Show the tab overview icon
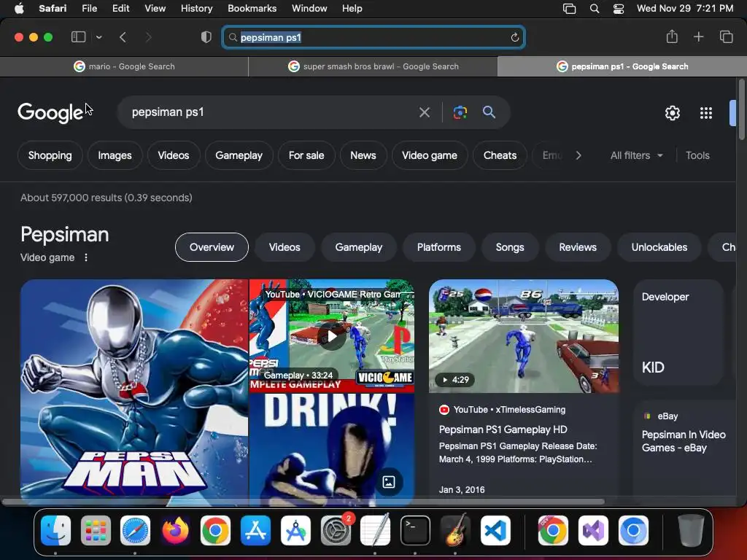 pyautogui.click(x=726, y=36)
